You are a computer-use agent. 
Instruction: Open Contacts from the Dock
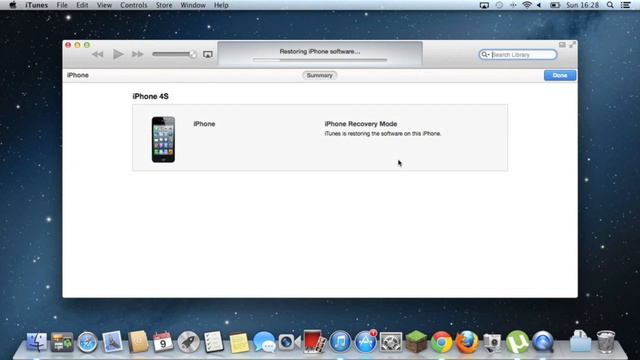[x=138, y=342]
